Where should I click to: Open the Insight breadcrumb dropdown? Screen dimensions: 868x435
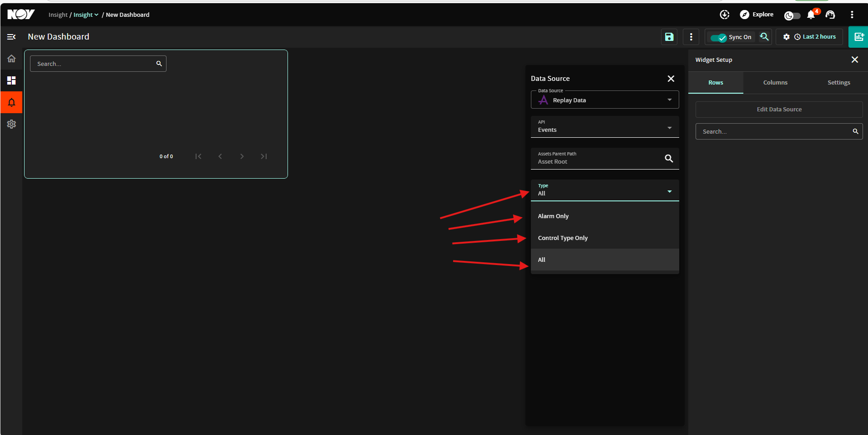(x=86, y=15)
